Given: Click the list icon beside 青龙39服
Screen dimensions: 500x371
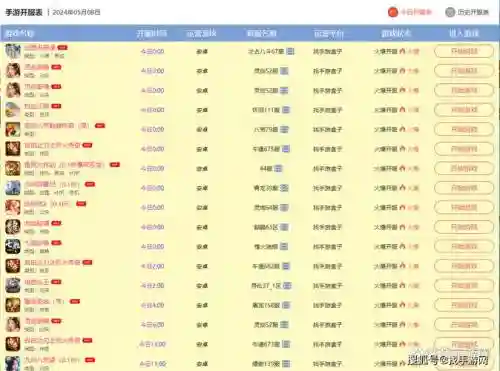Looking at the screenshot, I should point(284,188).
